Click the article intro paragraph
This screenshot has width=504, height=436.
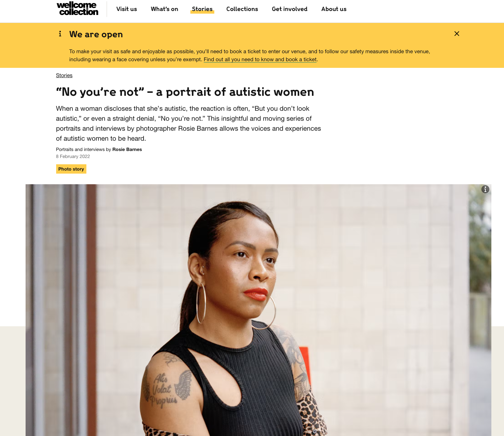(x=188, y=123)
